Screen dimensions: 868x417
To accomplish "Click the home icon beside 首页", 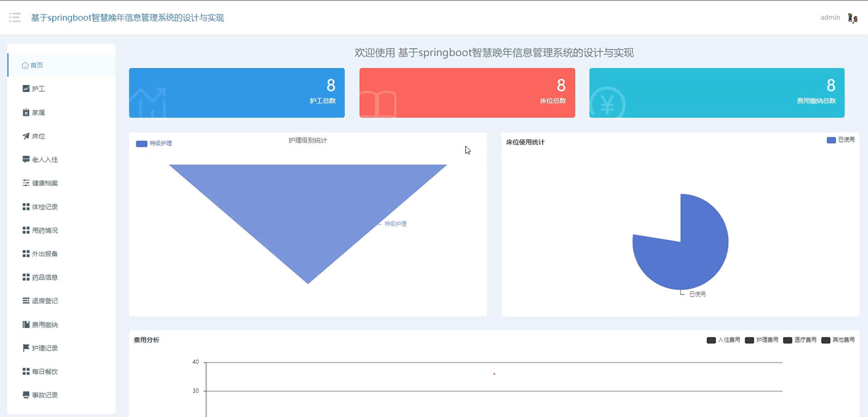I will coord(25,65).
